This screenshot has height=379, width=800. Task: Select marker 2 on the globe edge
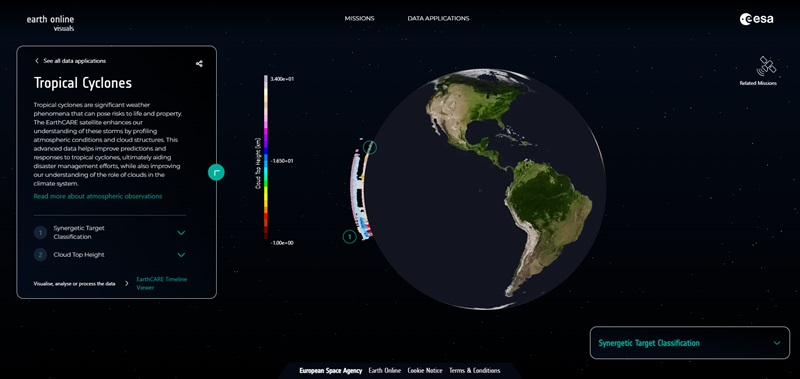pos(371,147)
